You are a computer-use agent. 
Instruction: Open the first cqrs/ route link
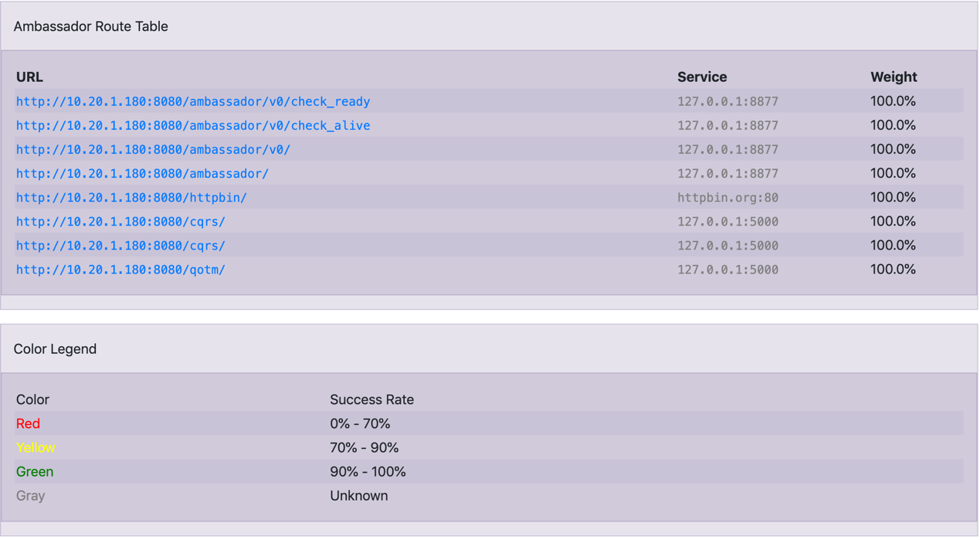pyautogui.click(x=120, y=221)
